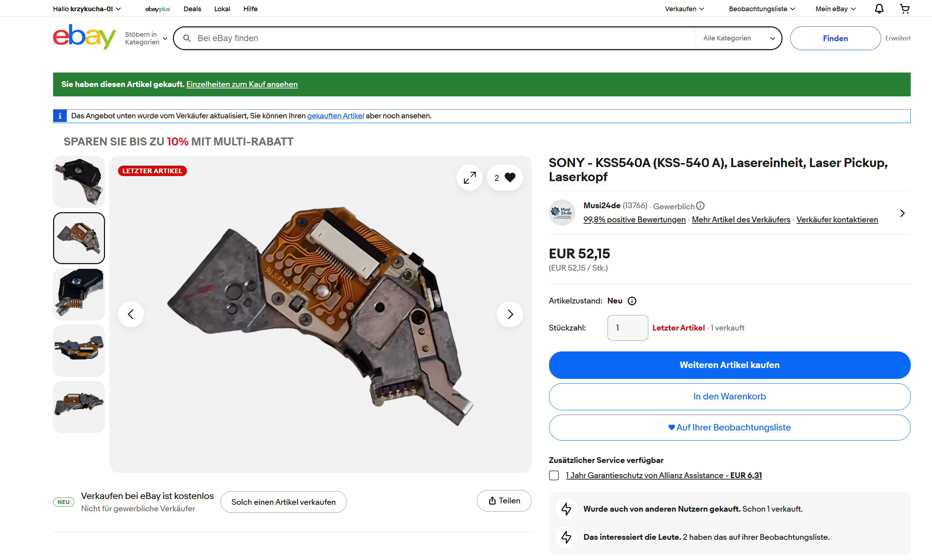Open the Verkaufen dropdown
Viewport: 932px width, 560px height.
click(684, 9)
